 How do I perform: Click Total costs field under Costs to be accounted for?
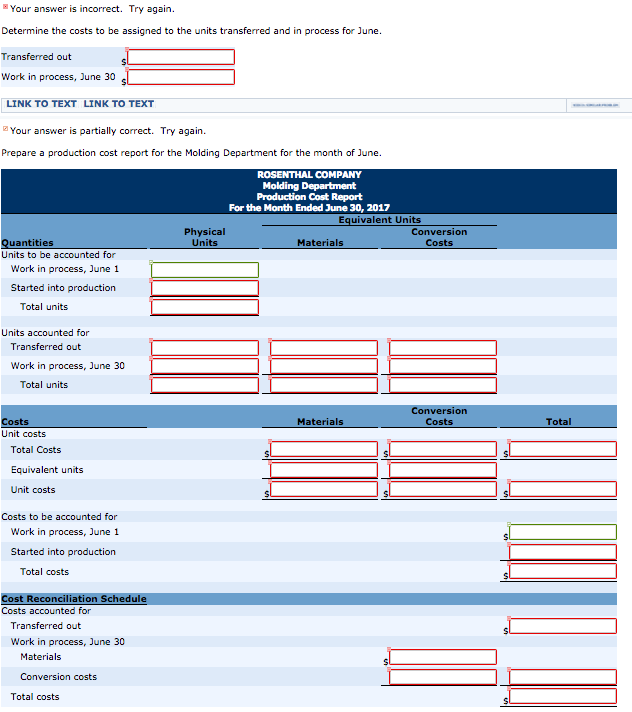tap(563, 571)
